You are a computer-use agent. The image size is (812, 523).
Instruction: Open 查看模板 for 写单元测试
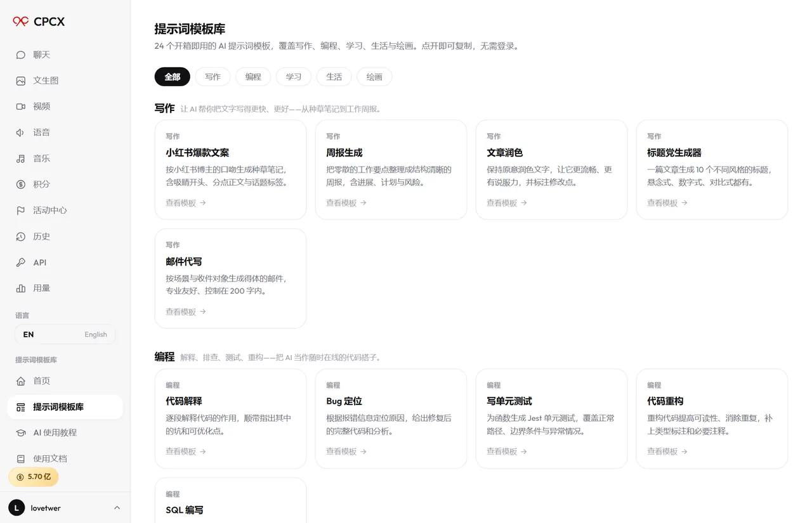[x=507, y=451]
